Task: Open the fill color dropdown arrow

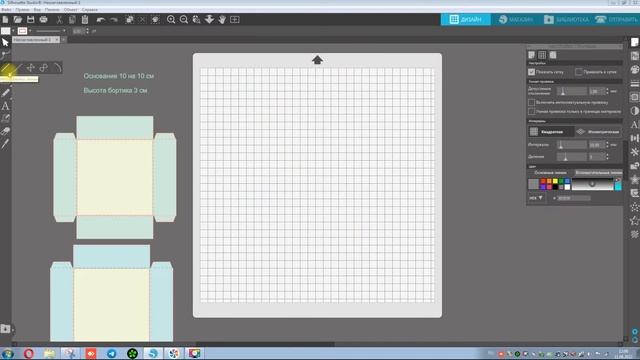Action: [13, 31]
